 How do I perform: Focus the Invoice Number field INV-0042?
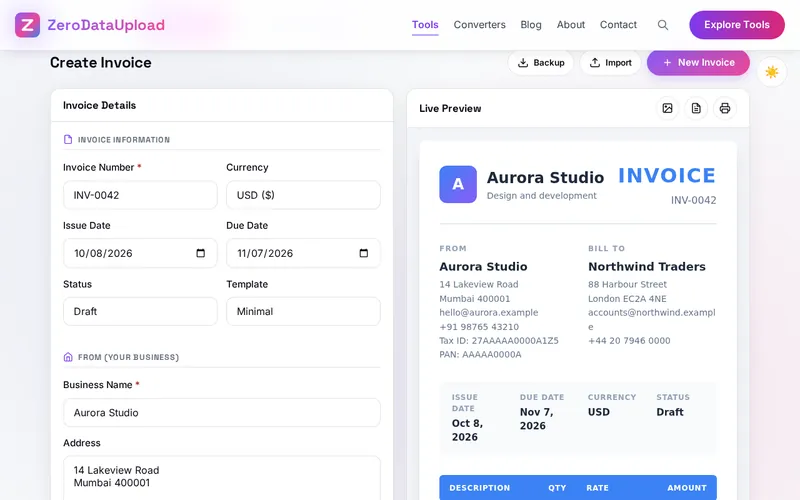[140, 195]
